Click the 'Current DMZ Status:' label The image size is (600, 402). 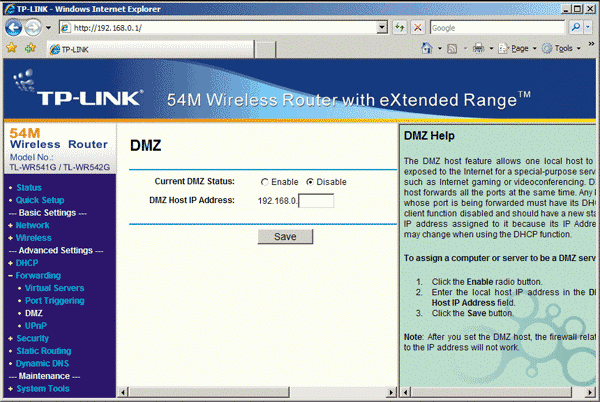click(194, 181)
